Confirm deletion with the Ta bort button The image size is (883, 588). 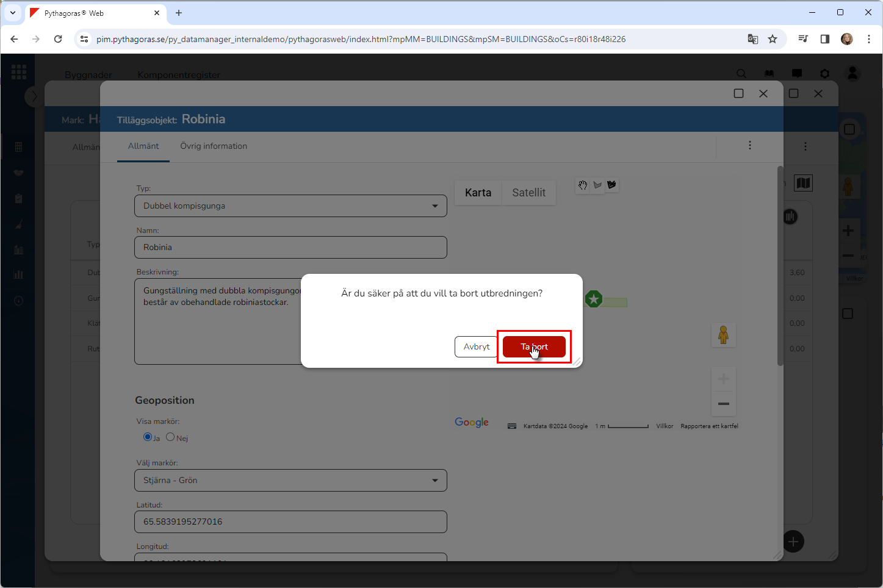point(534,346)
